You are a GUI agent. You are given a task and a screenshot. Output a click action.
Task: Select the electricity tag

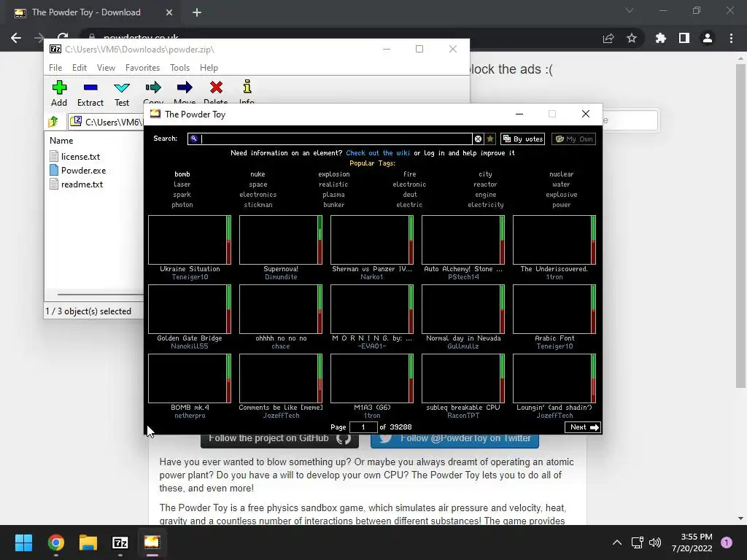(x=485, y=205)
